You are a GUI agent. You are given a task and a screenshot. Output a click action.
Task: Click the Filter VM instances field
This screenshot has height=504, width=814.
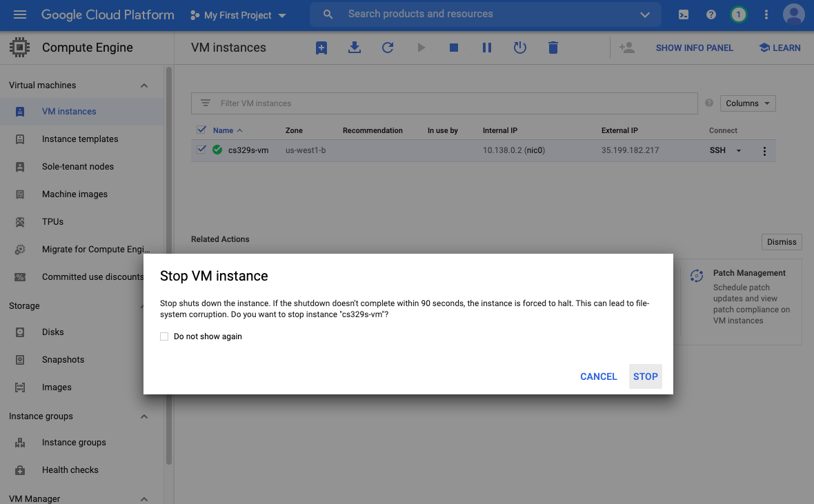click(x=444, y=103)
